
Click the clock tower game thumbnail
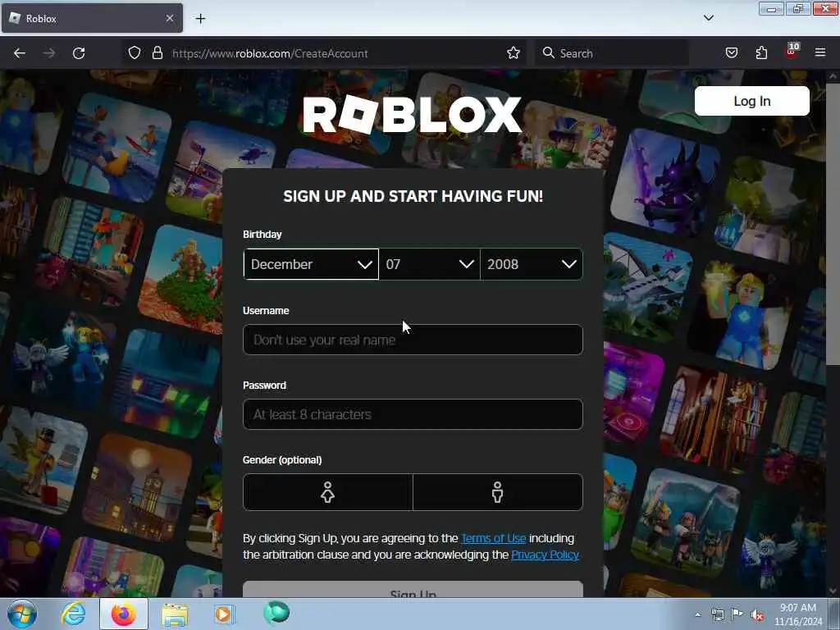click(137, 487)
